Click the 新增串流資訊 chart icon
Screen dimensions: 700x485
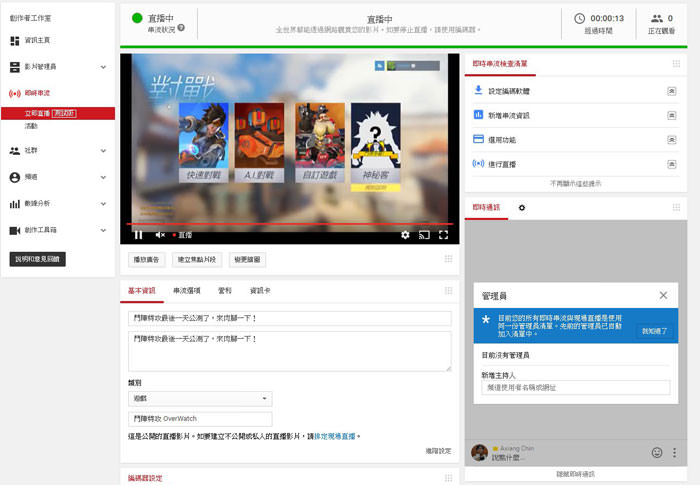[x=478, y=115]
